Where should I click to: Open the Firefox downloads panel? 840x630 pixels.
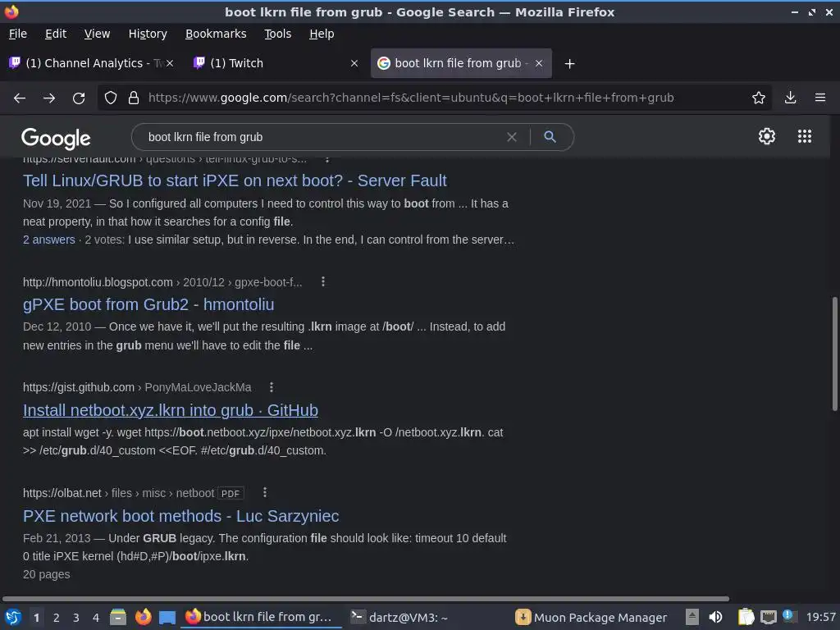[790, 98]
